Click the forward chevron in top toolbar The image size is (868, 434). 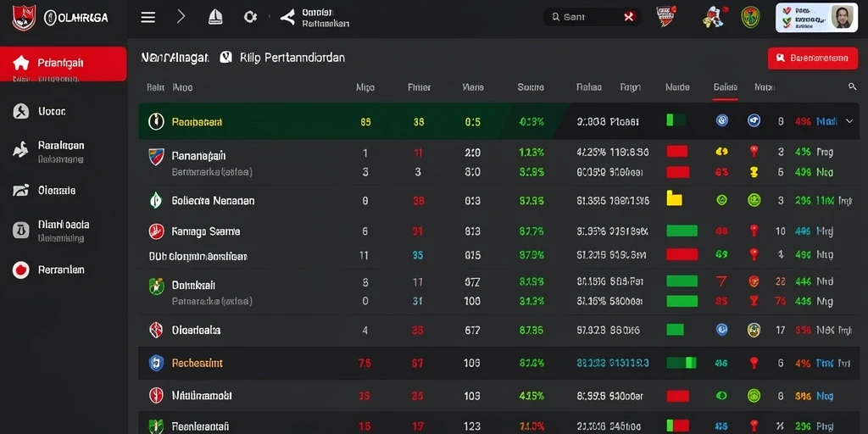[181, 17]
